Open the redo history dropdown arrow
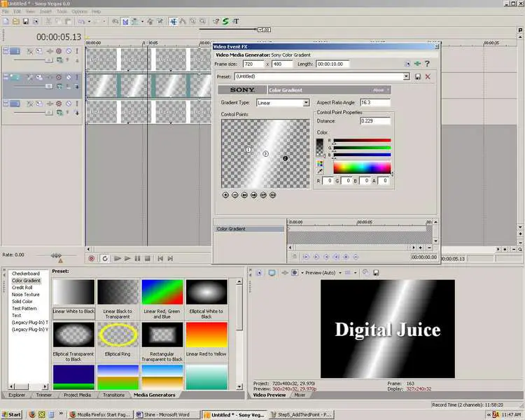 (104, 22)
